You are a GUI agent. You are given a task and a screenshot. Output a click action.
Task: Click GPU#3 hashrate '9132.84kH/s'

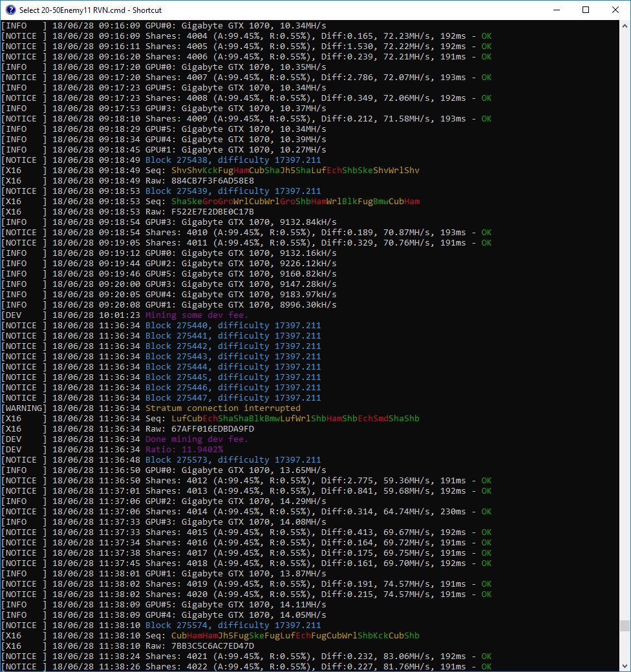(x=308, y=222)
